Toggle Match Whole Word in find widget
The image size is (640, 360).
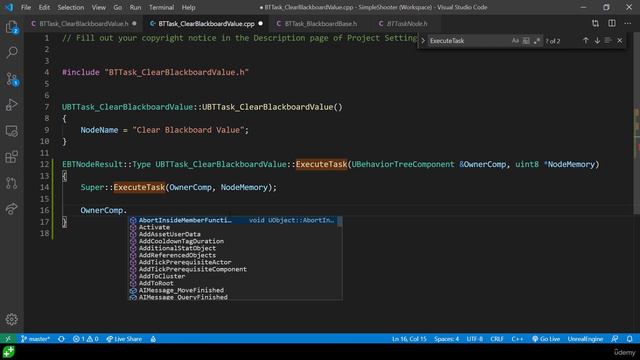[x=526, y=41]
